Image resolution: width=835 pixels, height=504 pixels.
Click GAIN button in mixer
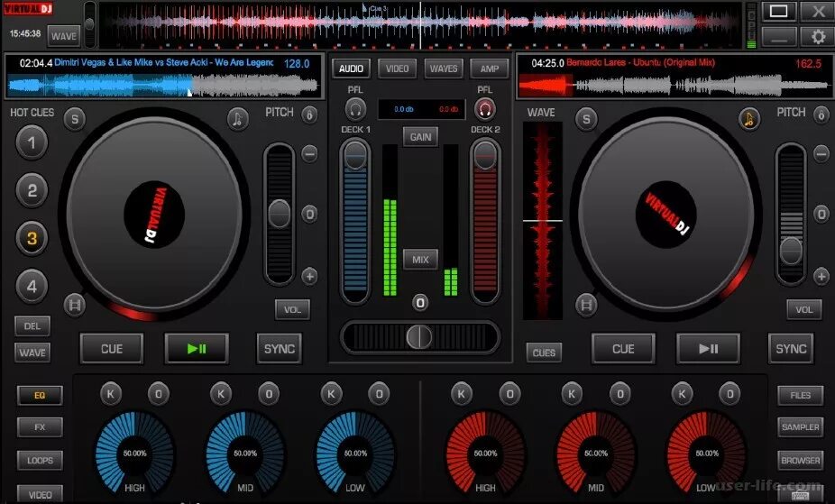pos(420,137)
